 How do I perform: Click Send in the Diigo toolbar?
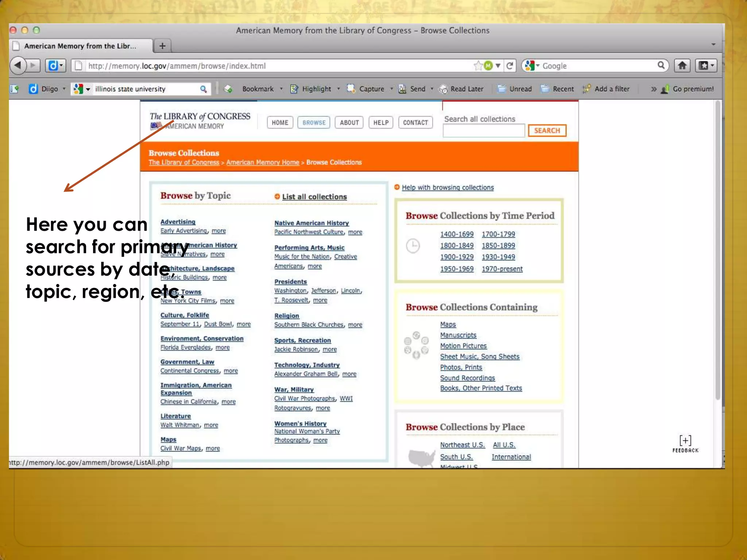pos(412,89)
